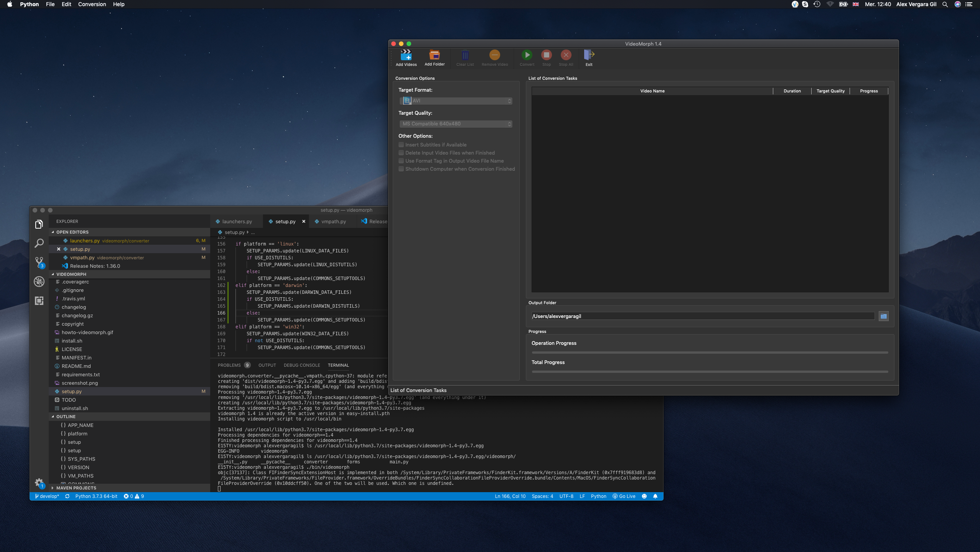This screenshot has width=980, height=552.
Task: Click the output folder browse icon
Action: (883, 316)
